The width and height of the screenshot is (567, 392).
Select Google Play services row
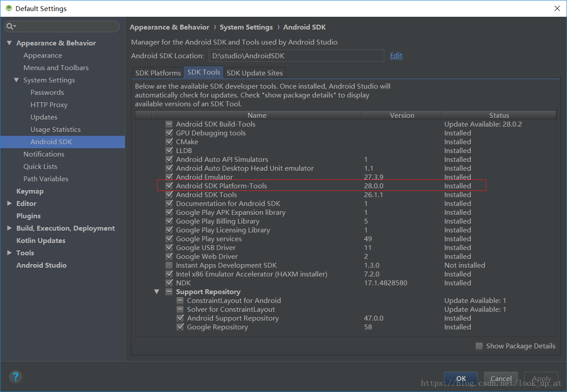point(209,239)
